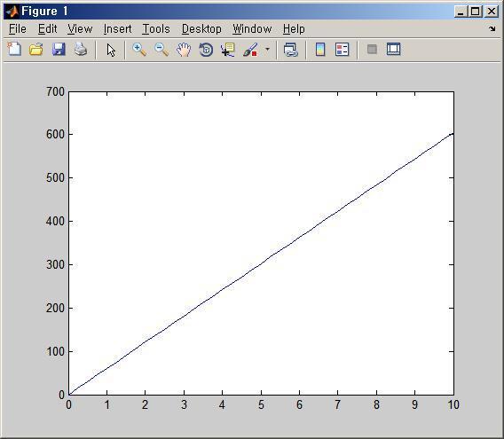Open the Help menu
The height and width of the screenshot is (439, 504).
pos(294,29)
